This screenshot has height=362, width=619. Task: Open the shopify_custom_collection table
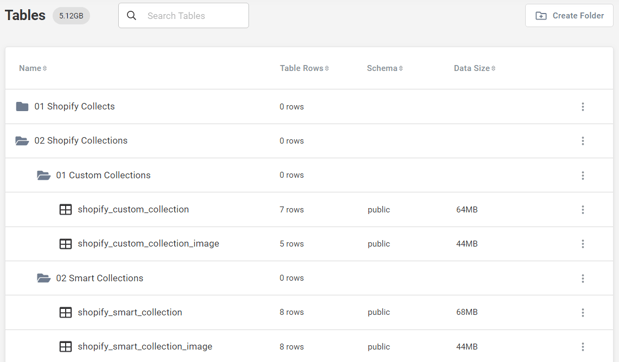133,209
